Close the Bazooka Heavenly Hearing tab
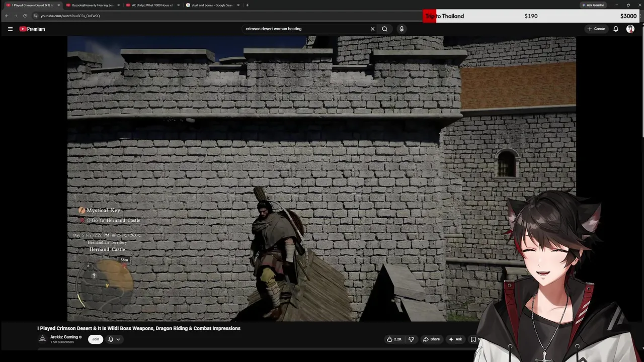 coord(118,5)
